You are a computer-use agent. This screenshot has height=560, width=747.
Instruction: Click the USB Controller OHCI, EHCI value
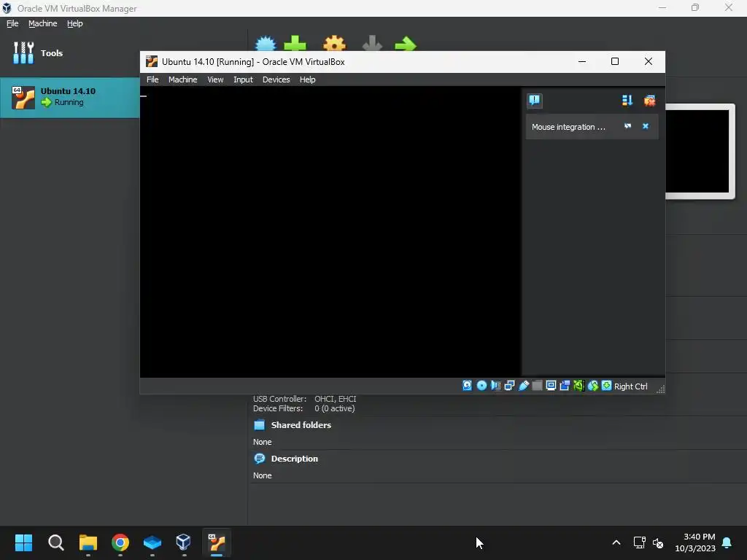coord(335,399)
